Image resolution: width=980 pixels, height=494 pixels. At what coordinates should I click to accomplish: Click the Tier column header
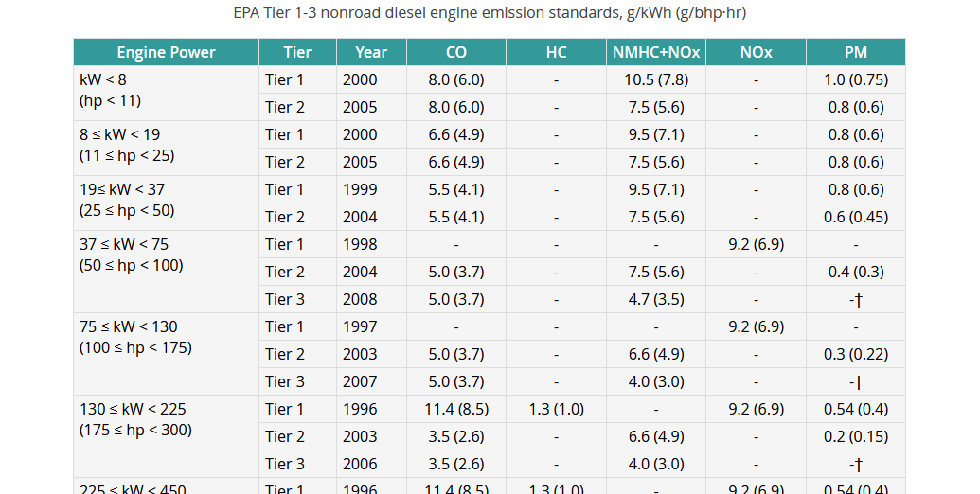(x=297, y=52)
